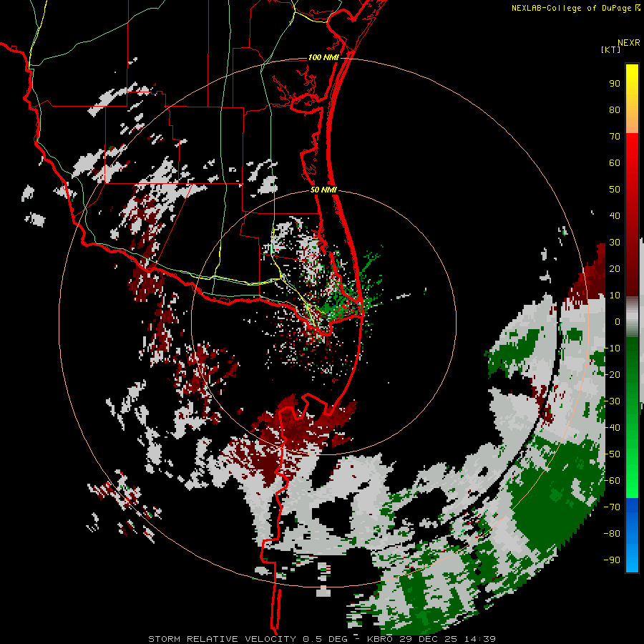The height and width of the screenshot is (644, 644).
Task: Click the -40 value on the velocity scale
Action: coord(612,428)
